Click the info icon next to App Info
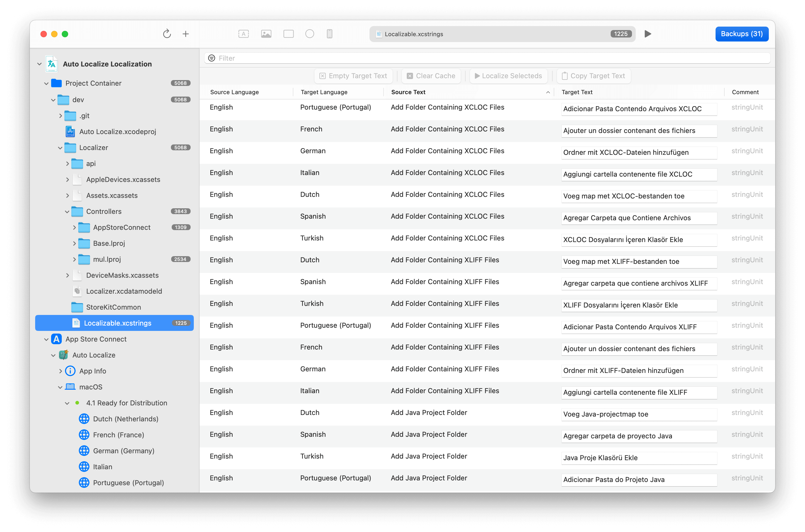The width and height of the screenshot is (805, 532). [x=70, y=371]
